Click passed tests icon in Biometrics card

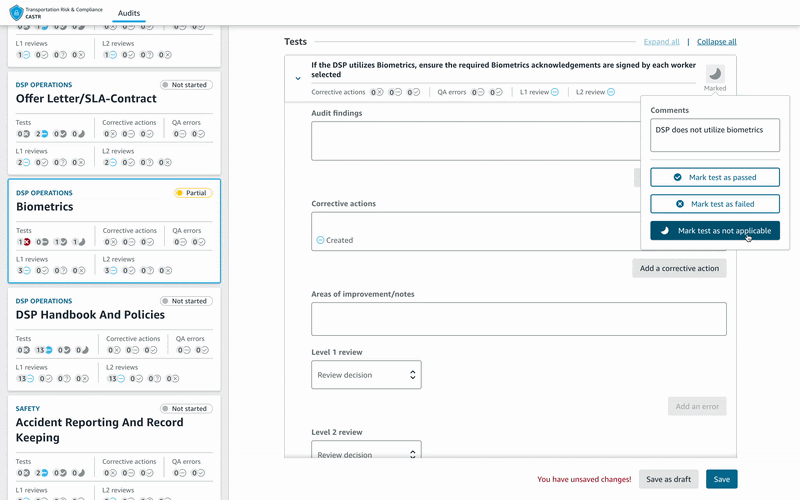tap(63, 242)
